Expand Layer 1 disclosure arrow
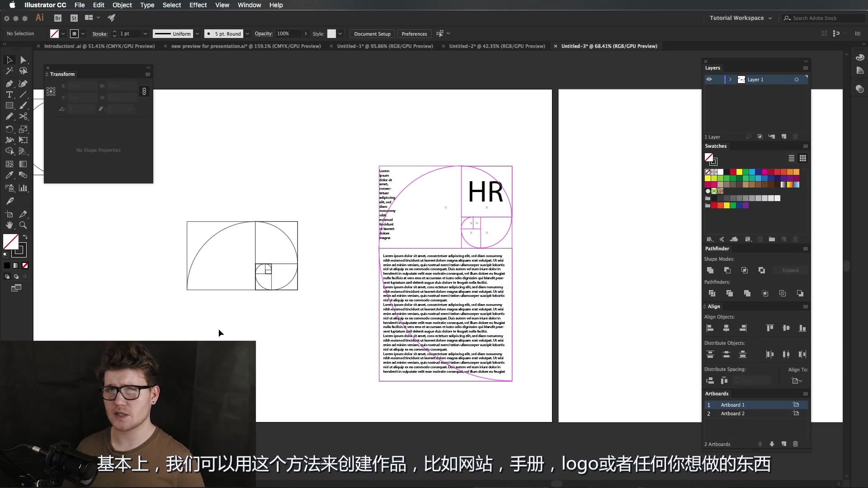 point(730,80)
